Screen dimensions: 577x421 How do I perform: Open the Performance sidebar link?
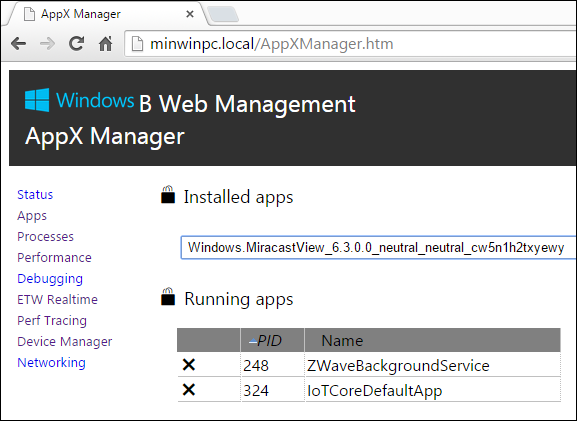coord(54,258)
